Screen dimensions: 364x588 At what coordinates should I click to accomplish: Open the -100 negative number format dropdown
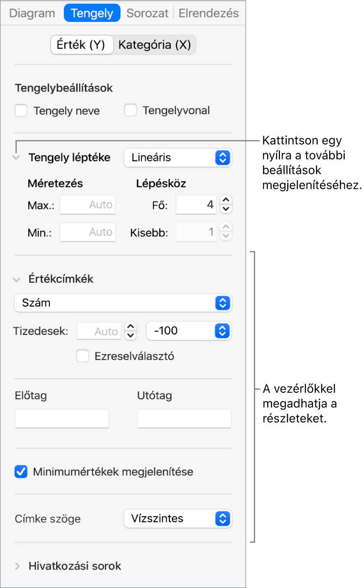pos(189,331)
